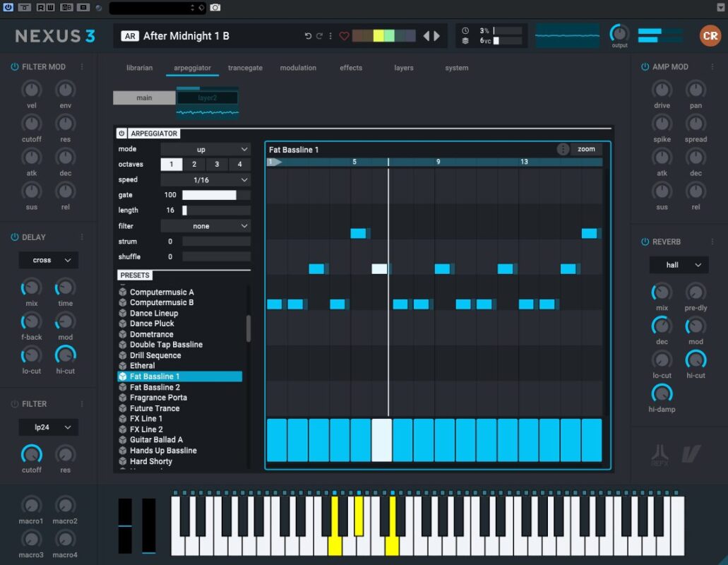Viewport: 728px width, 565px height.
Task: Go to previous preset with left arrow
Action: click(x=426, y=36)
